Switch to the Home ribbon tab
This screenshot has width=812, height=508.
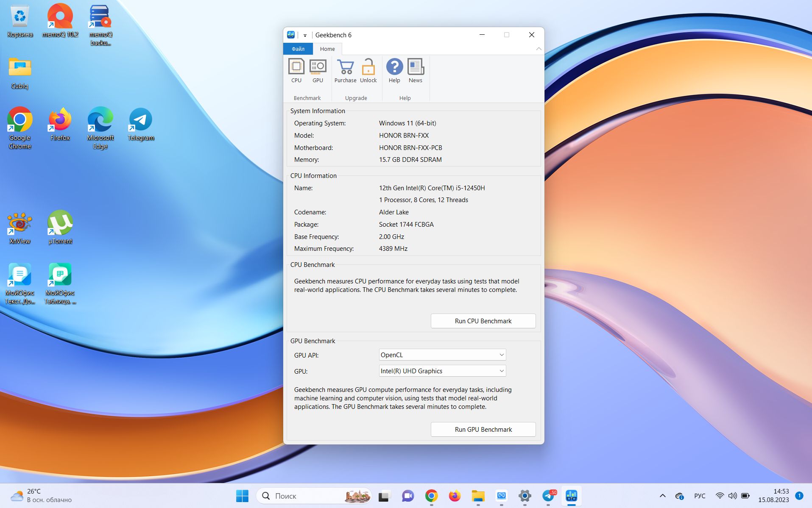click(x=327, y=49)
